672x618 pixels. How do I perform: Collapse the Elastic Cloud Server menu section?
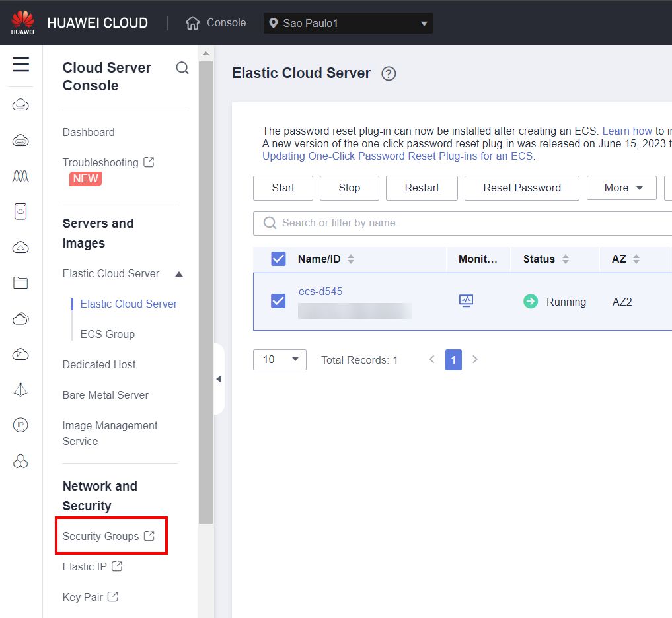pos(178,273)
